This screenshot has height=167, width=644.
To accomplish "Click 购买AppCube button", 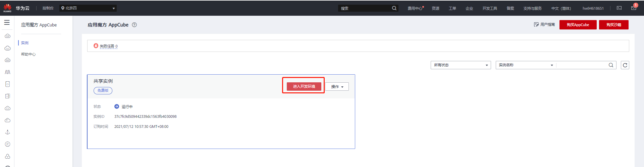I will coord(578,25).
